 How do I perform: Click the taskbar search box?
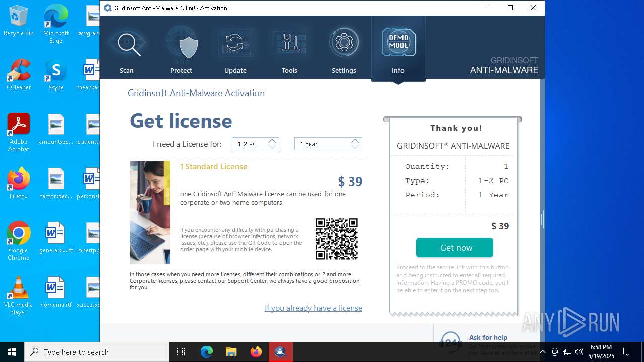click(97, 352)
